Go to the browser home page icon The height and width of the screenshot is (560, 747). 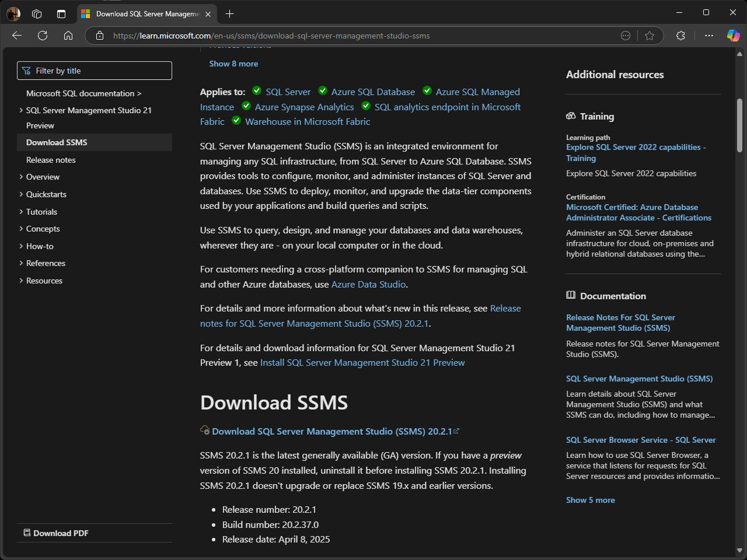pyautogui.click(x=68, y=36)
